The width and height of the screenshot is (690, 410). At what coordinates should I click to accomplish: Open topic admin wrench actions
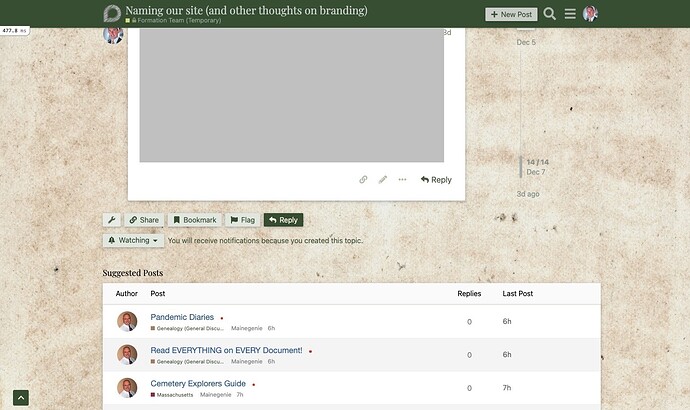(x=112, y=220)
